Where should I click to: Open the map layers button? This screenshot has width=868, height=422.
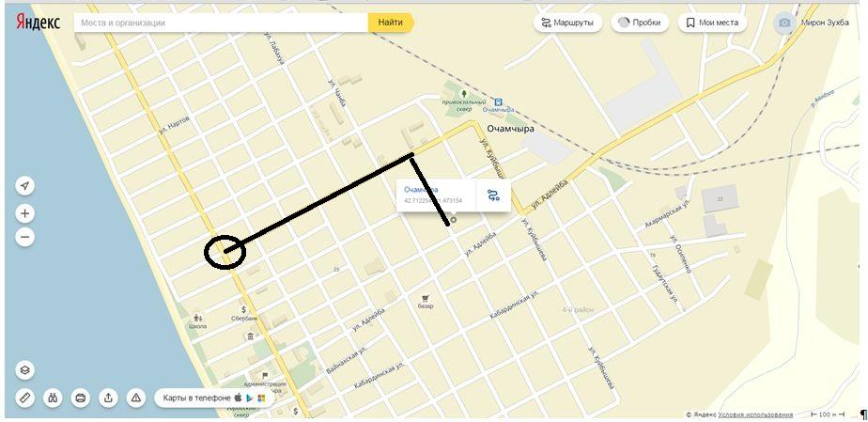point(25,370)
